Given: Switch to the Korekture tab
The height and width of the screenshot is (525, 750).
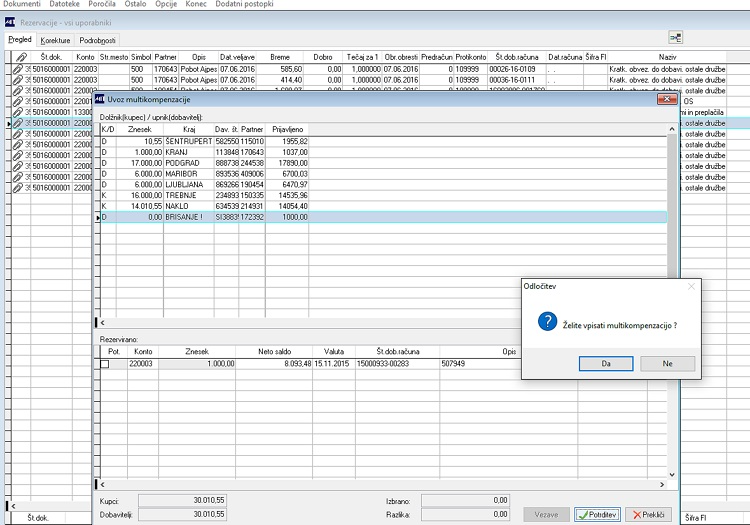Looking at the screenshot, I should point(55,40).
